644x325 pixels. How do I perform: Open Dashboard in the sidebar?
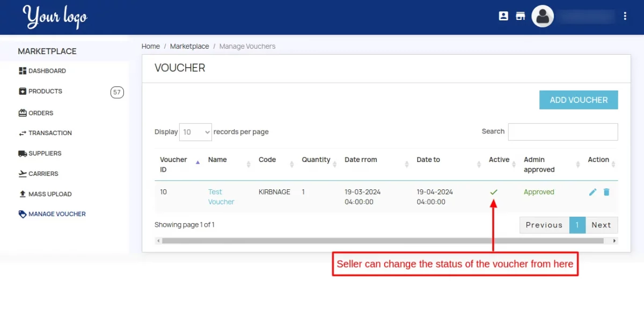47,71
